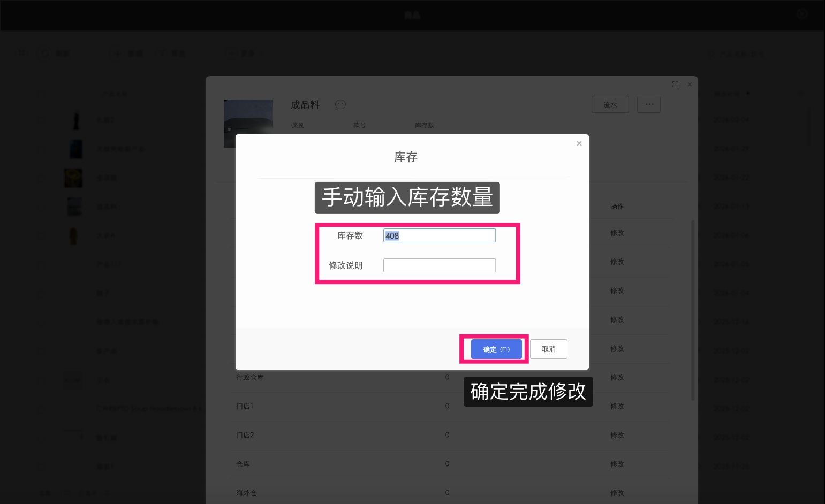Select the 商品 title in the top bar

(412, 15)
